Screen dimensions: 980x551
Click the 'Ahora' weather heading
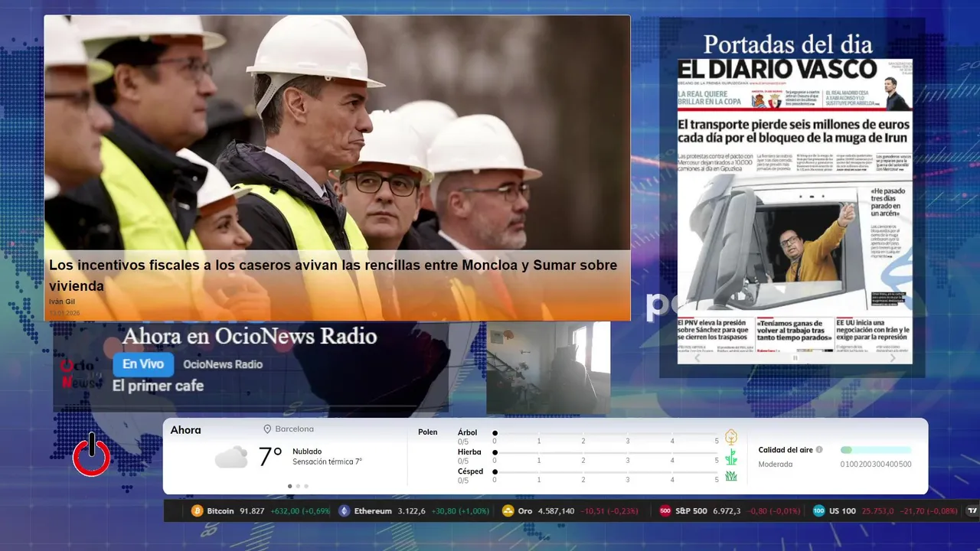coord(185,430)
